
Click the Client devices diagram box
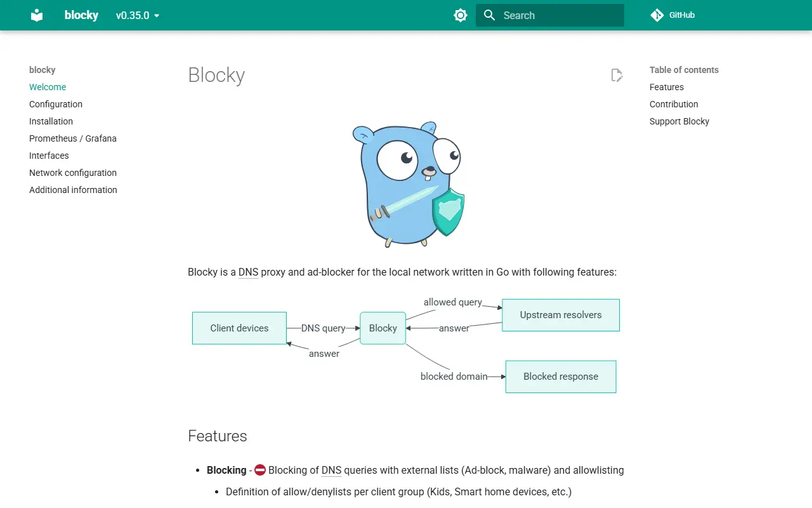[239, 328]
